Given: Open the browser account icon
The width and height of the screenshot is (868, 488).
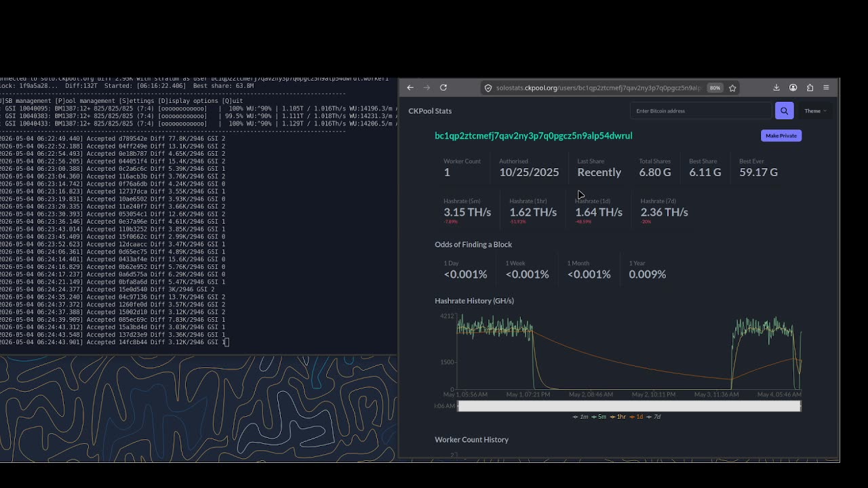Looking at the screenshot, I should tap(793, 87).
